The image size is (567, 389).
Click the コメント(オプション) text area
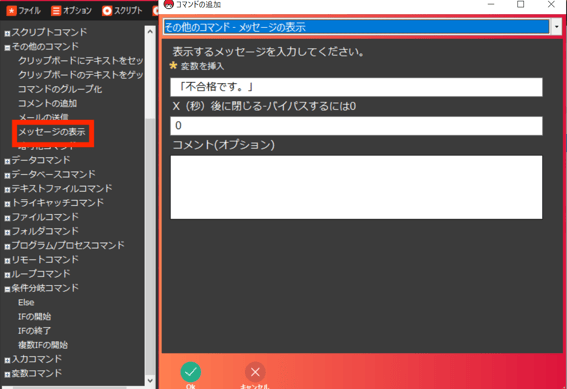pyautogui.click(x=356, y=187)
